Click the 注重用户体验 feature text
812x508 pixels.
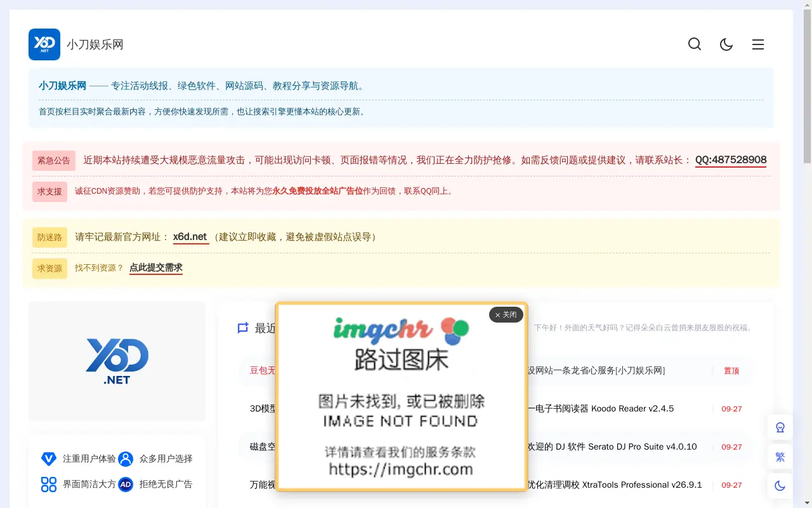[89, 458]
